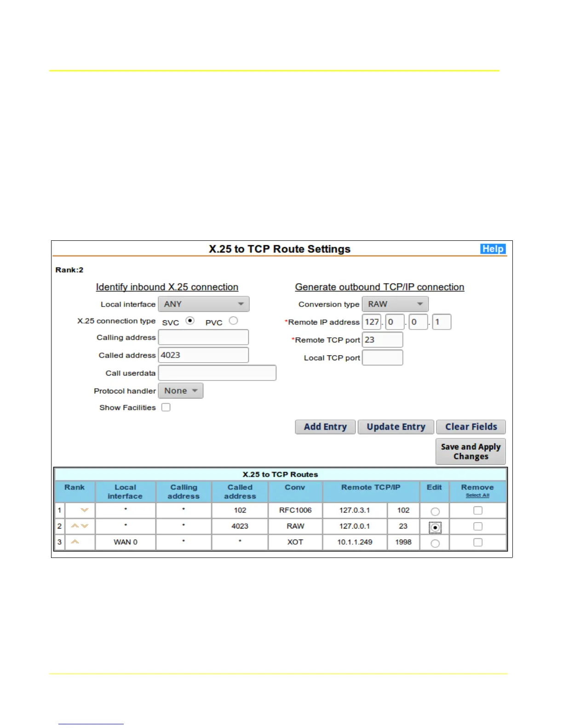Select Edit radio for the RFC1006 route
The width and height of the screenshot is (563, 728).
[435, 512]
